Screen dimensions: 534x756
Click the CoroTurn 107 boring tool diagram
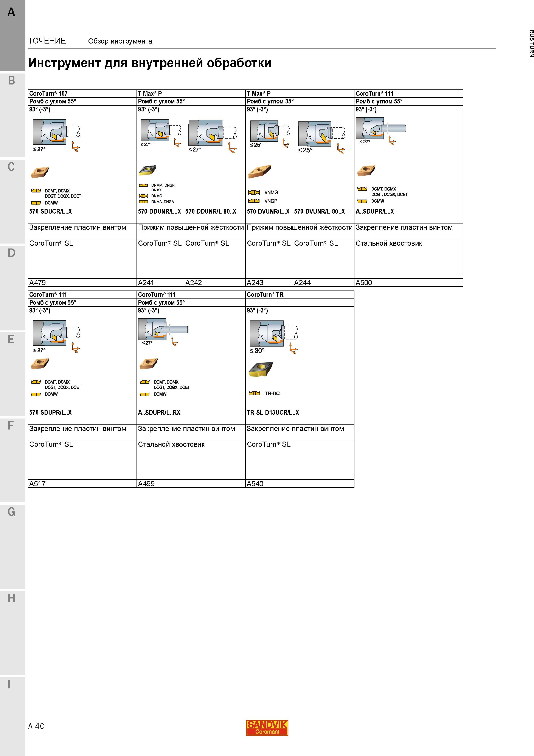point(57,136)
